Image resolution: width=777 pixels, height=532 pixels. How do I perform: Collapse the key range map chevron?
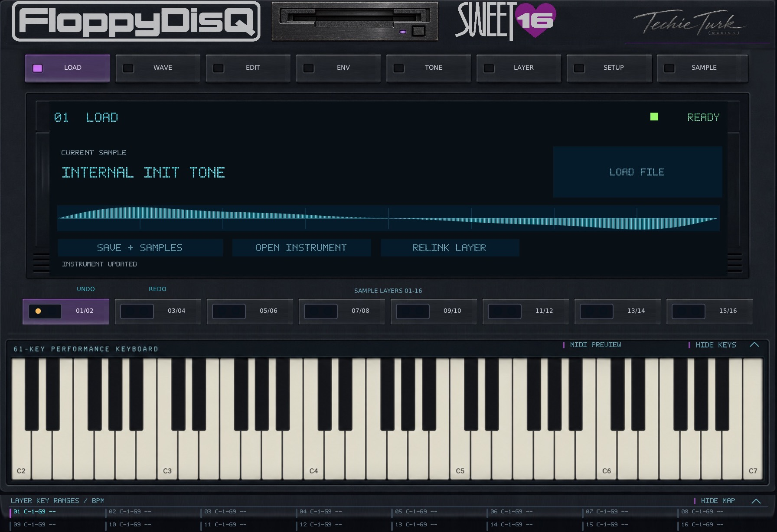pos(756,501)
